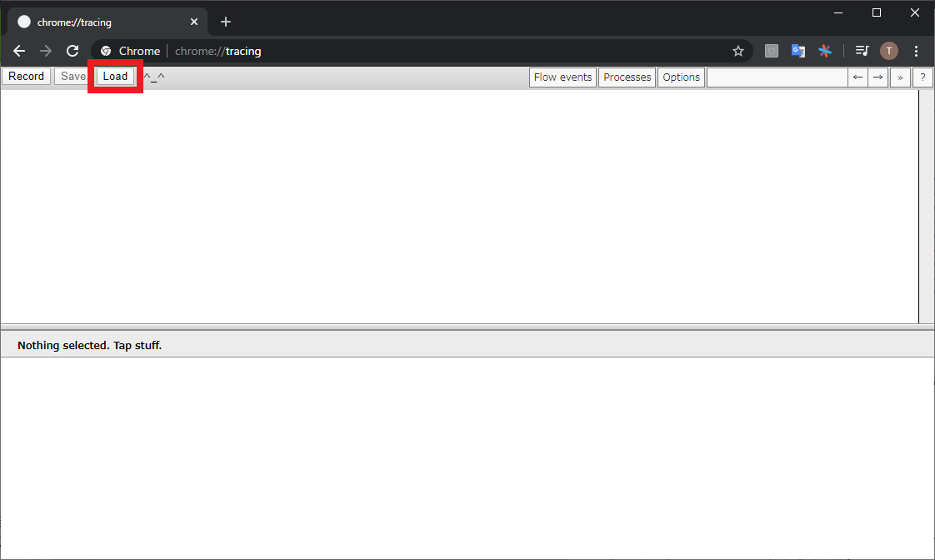Click the Save button

(x=72, y=77)
